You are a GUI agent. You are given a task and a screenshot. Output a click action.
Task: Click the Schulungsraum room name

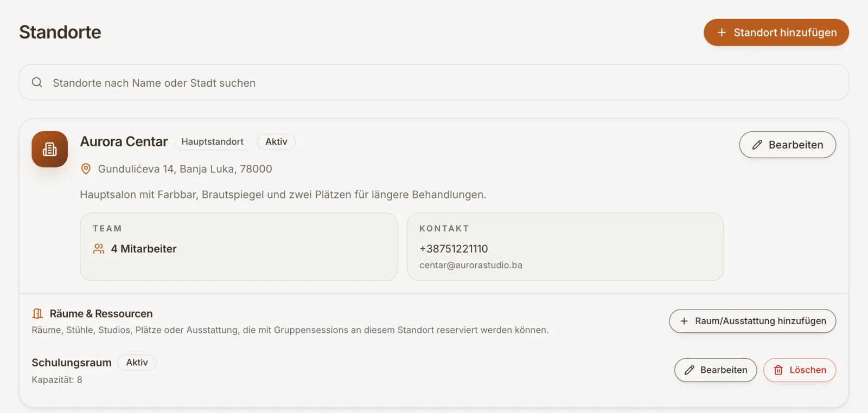[72, 363]
